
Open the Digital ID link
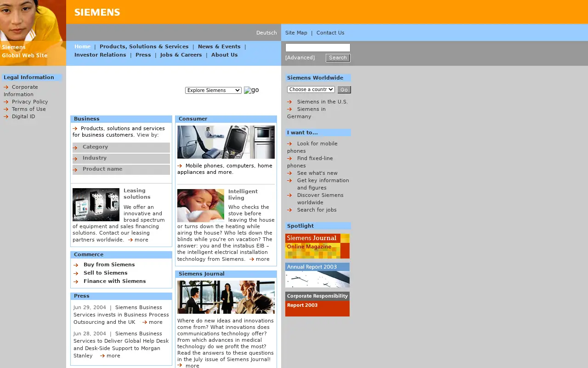23,116
